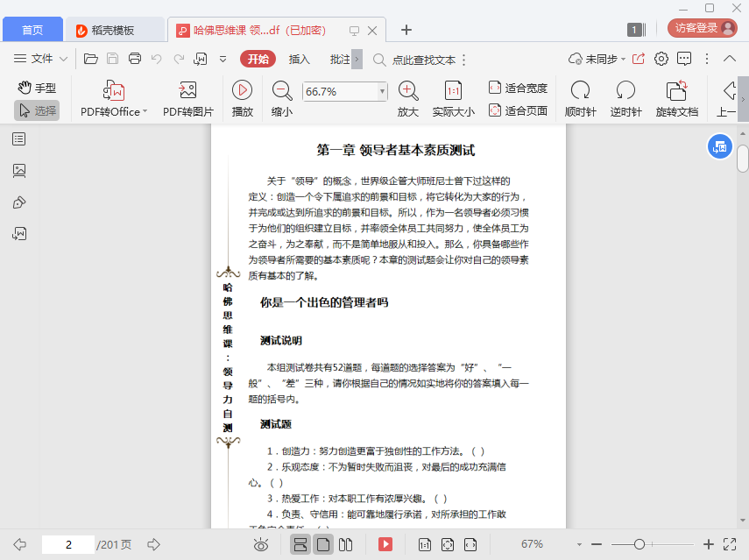This screenshot has height=560, width=749.
Task: Select the Hand tool
Action: click(37, 89)
